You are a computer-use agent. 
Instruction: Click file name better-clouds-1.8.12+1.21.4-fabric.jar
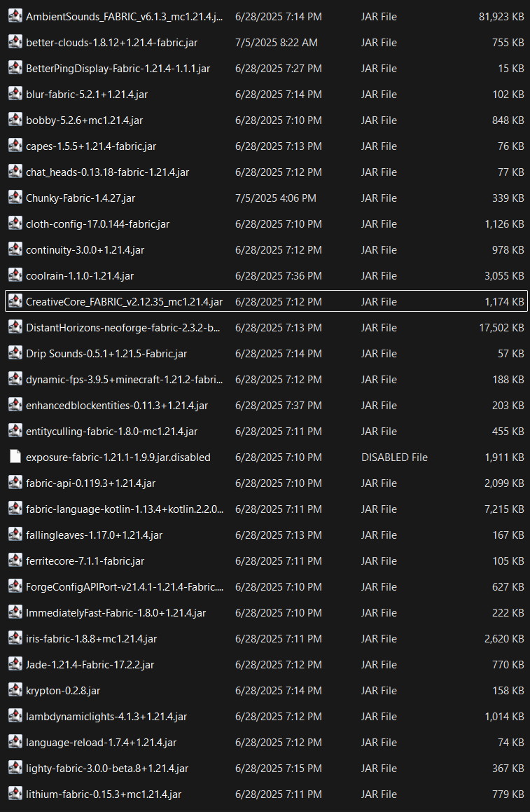pyautogui.click(x=112, y=43)
